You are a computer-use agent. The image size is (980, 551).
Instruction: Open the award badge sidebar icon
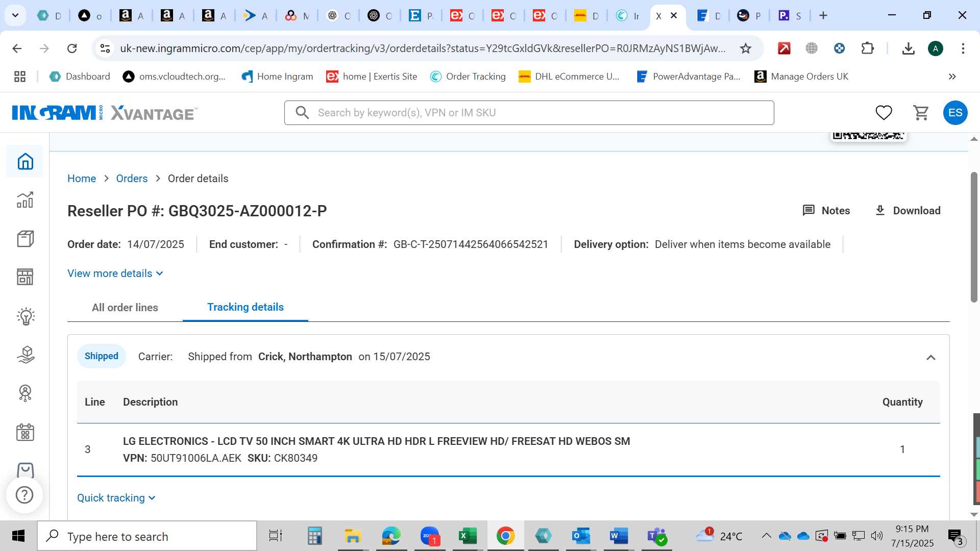point(25,393)
